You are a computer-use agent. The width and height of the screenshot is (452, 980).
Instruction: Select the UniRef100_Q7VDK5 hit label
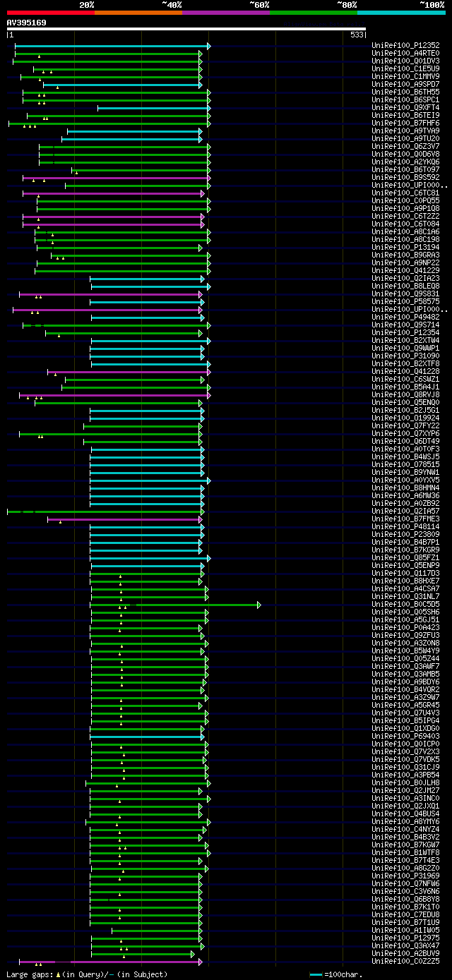point(405,760)
